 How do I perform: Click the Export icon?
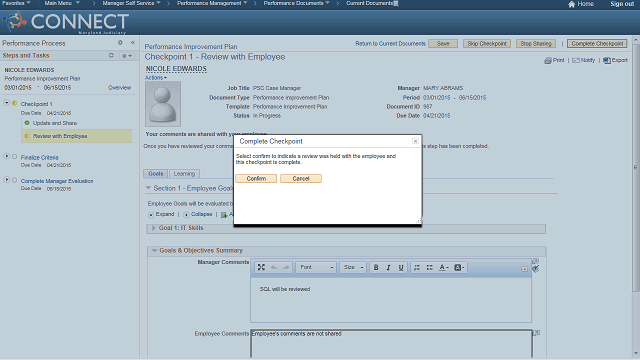click(x=607, y=60)
